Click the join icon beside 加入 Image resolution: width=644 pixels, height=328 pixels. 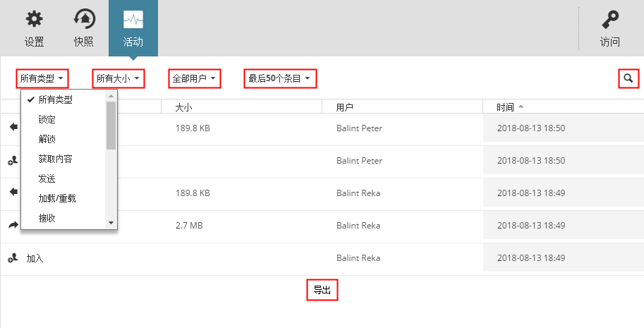pyautogui.click(x=12, y=259)
